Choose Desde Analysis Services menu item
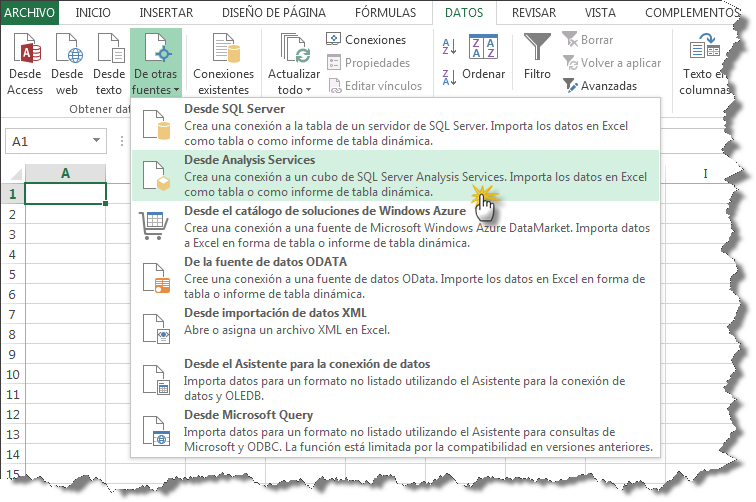The height and width of the screenshot is (502, 756). [x=395, y=176]
